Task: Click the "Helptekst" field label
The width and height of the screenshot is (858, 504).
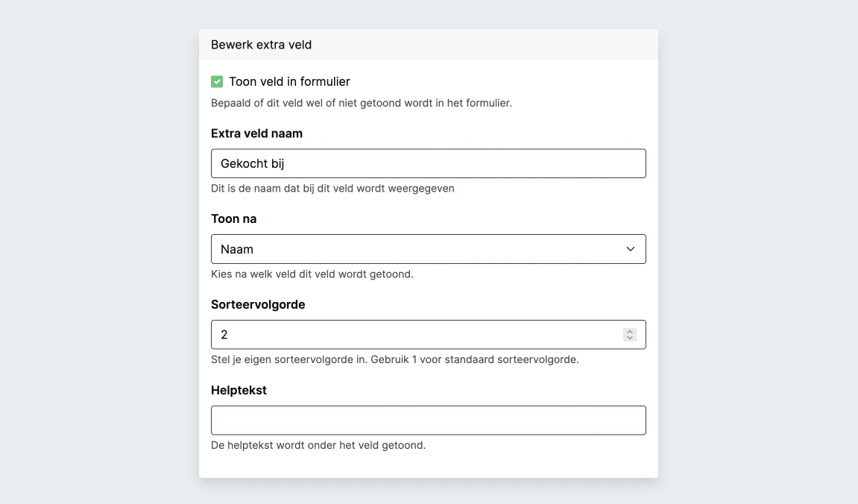Action: 239,390
